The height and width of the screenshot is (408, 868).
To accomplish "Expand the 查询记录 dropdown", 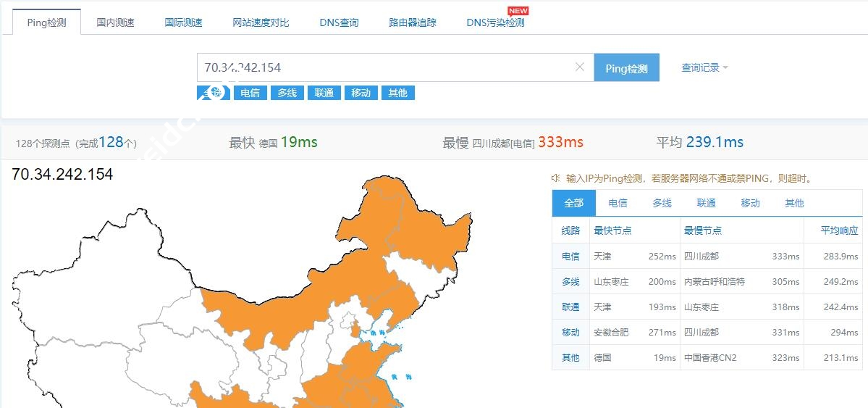I will (x=704, y=67).
